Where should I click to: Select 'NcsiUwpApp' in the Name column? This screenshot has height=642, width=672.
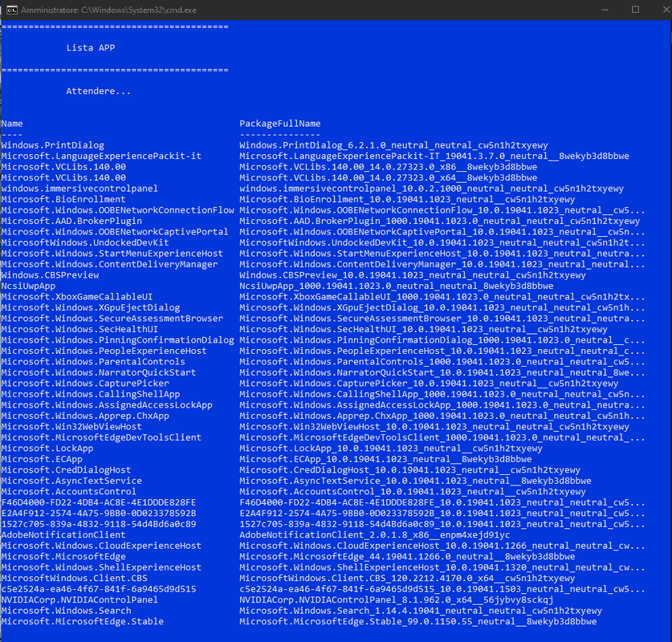coord(28,286)
